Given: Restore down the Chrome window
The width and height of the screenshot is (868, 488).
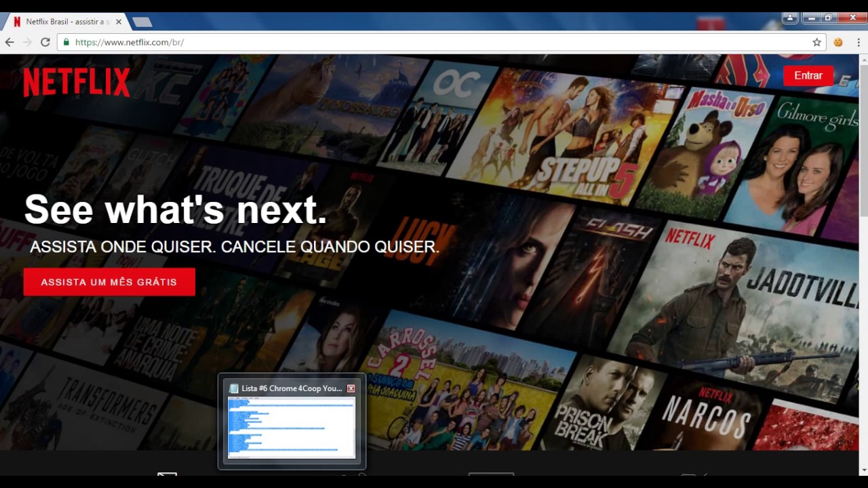Looking at the screenshot, I should click(x=828, y=18).
